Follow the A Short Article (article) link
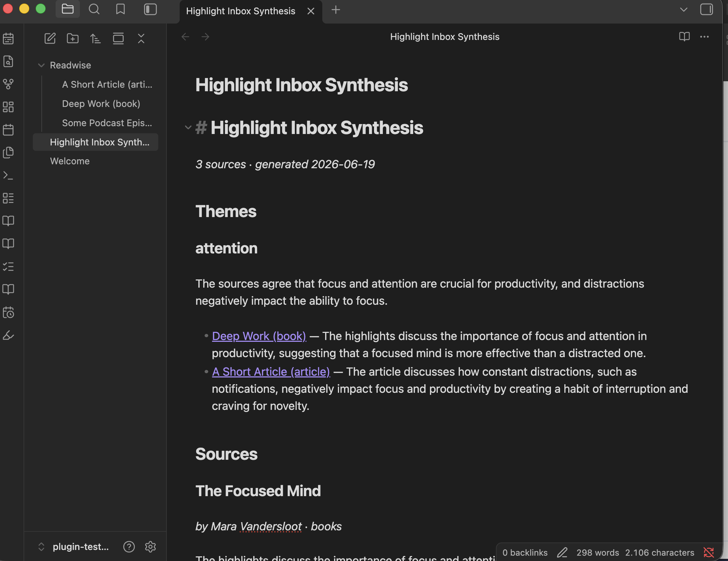The height and width of the screenshot is (561, 728). (x=271, y=372)
